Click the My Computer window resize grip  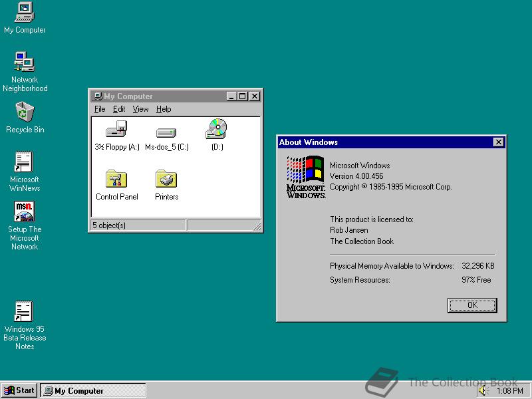click(x=257, y=226)
